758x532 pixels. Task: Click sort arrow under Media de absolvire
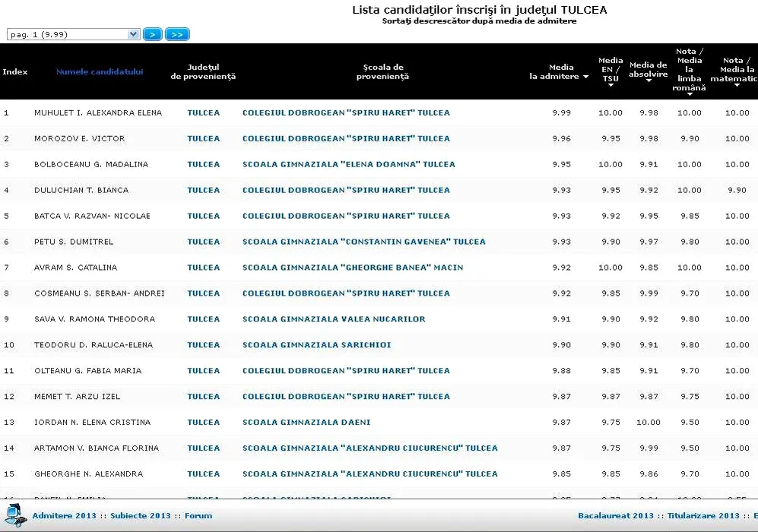point(649,81)
